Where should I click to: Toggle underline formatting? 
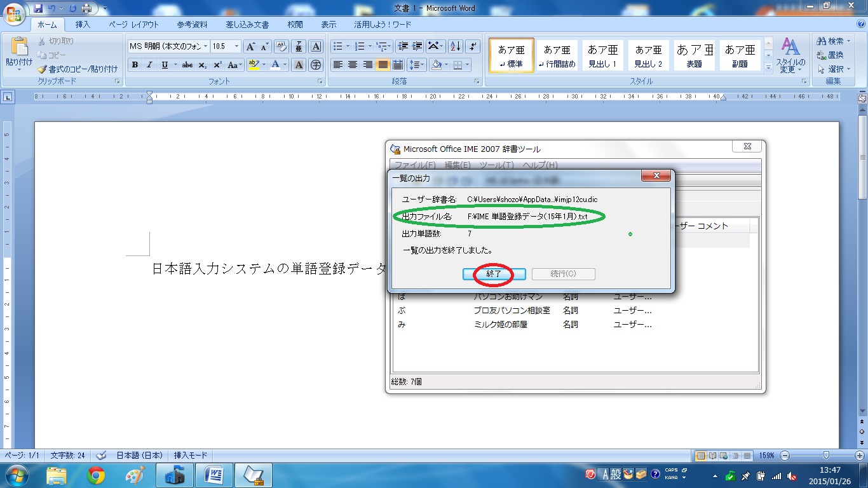(165, 65)
